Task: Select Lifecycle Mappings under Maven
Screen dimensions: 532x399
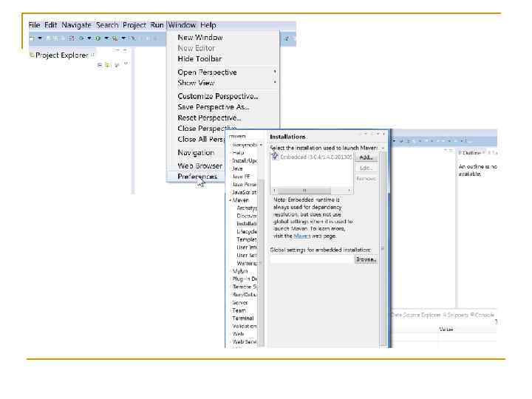Action: [x=247, y=232]
